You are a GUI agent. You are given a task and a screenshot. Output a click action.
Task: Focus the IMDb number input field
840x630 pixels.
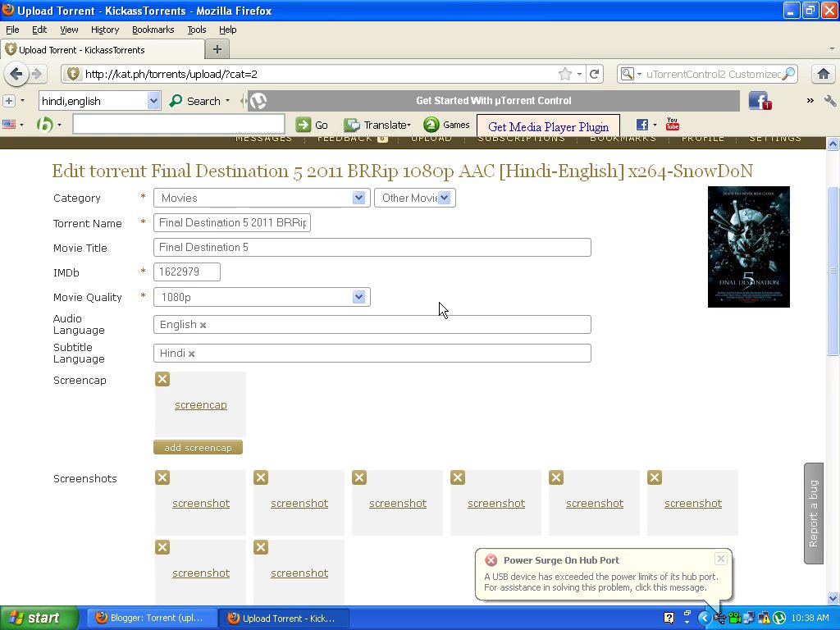tap(186, 272)
